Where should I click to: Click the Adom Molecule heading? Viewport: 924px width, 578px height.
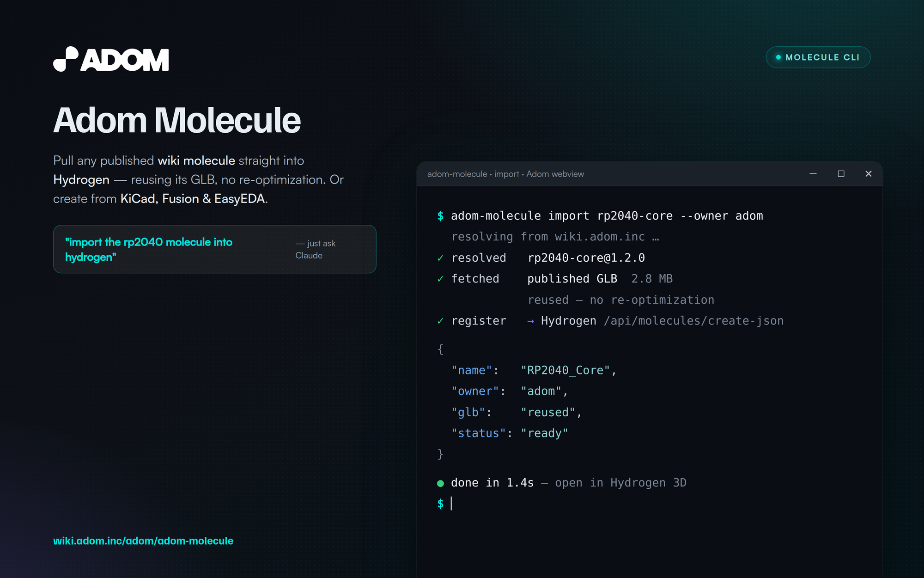(x=177, y=120)
